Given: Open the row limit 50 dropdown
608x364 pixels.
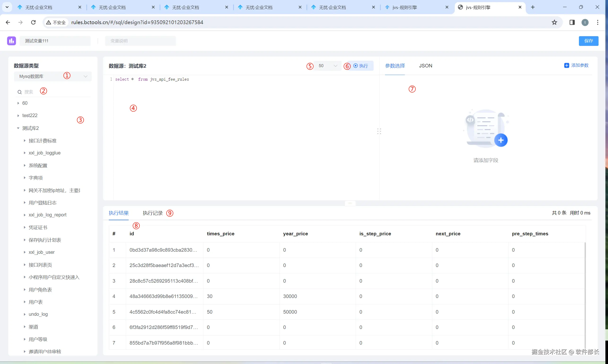Looking at the screenshot, I should tap(328, 66).
